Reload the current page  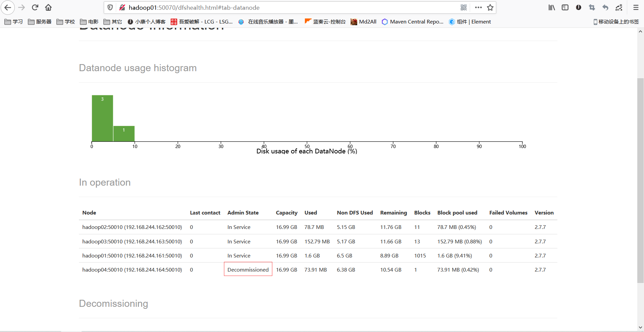coord(35,7)
